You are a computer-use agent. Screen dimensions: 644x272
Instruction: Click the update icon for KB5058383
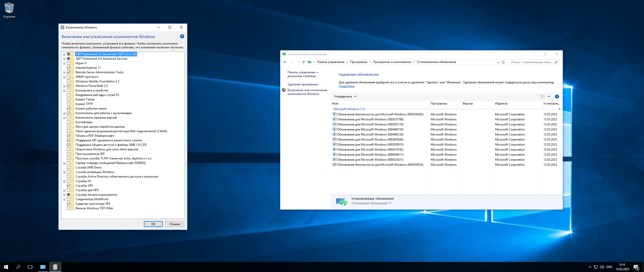tap(334, 114)
